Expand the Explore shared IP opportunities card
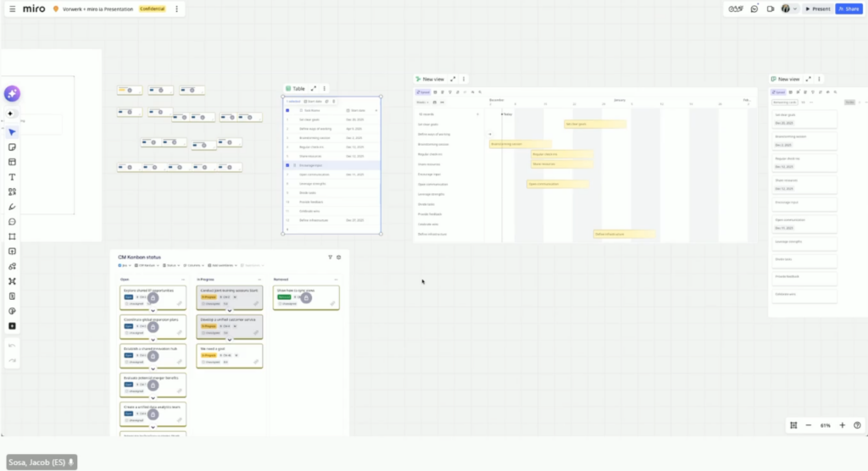 tap(153, 310)
